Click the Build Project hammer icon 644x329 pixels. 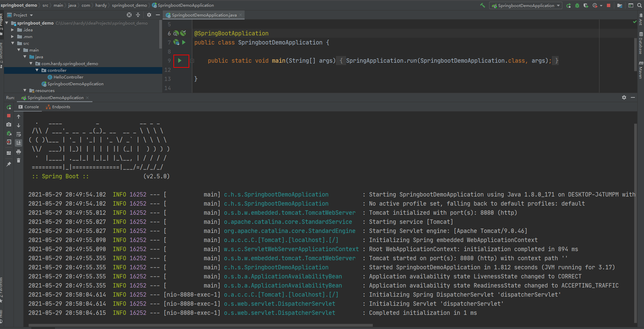pos(482,5)
